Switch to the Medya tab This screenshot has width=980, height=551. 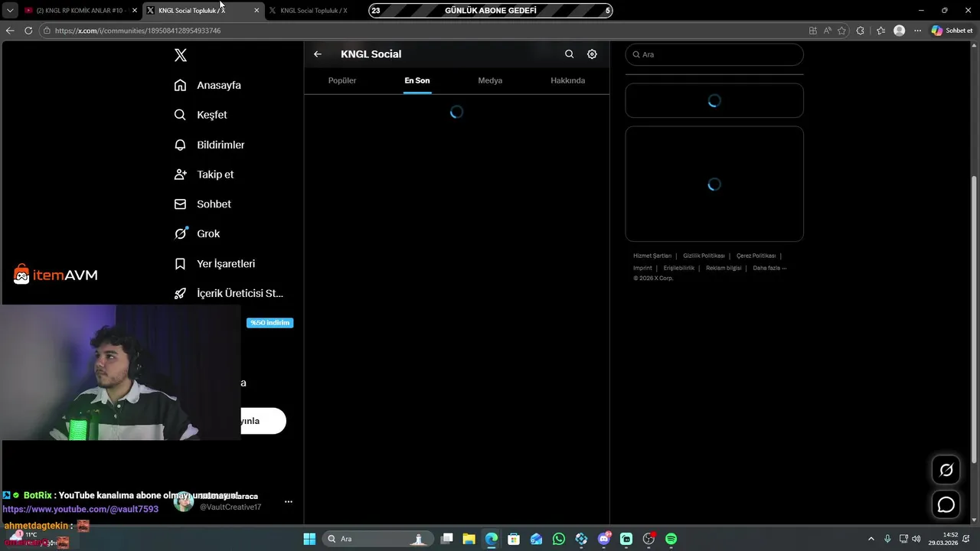490,80
